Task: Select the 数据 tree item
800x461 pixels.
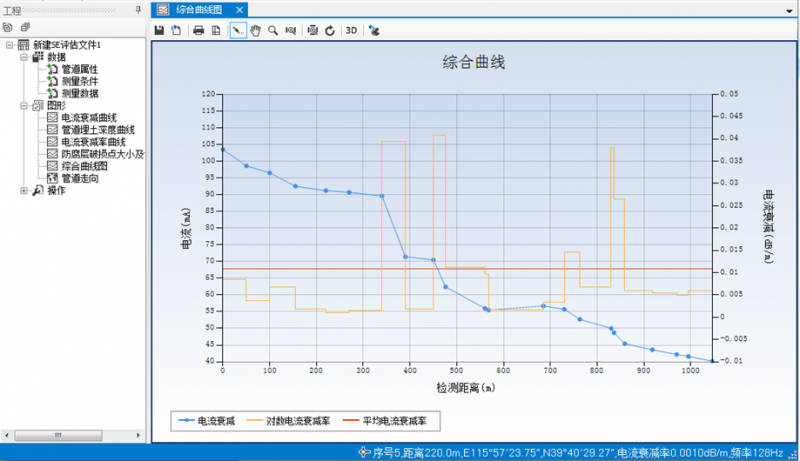Action: [x=56, y=57]
